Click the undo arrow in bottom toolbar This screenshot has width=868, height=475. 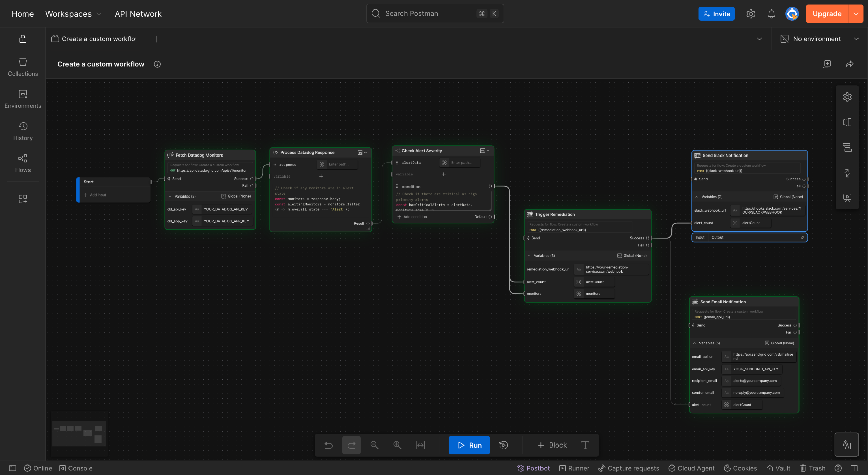click(329, 445)
